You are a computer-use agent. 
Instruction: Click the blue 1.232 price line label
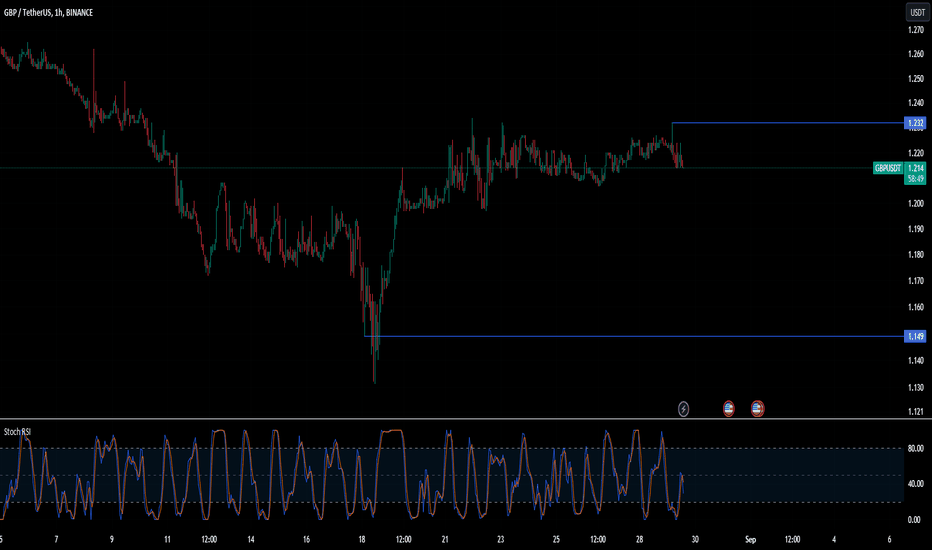(915, 123)
